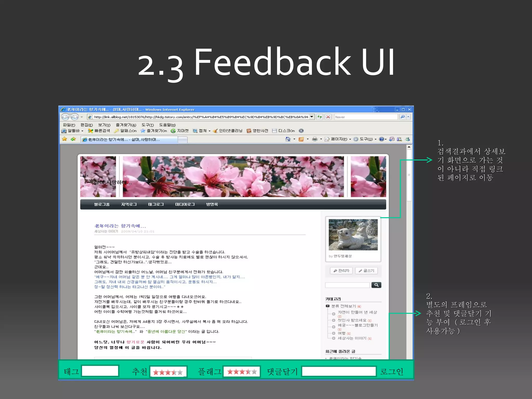
Task: Click the vertical scrollbar thumb
Action: click(x=409, y=175)
